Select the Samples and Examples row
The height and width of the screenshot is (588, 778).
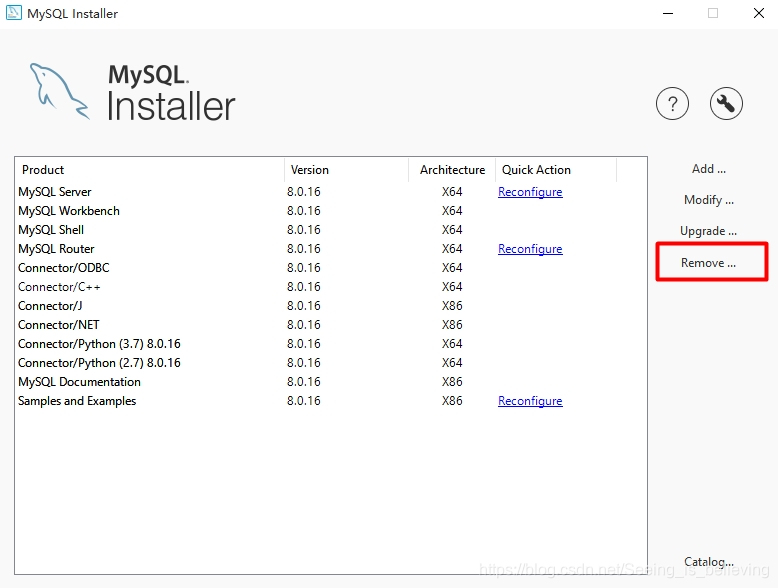pyautogui.click(x=330, y=401)
